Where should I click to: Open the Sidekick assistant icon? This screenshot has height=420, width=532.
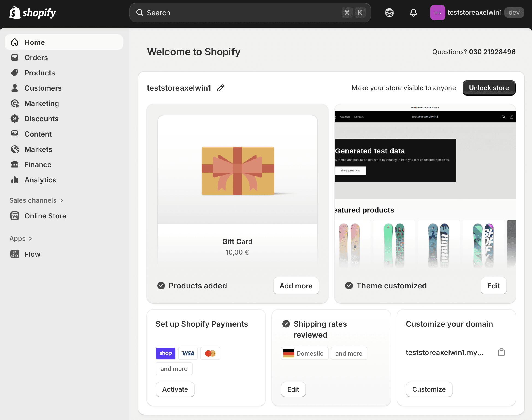(x=389, y=13)
